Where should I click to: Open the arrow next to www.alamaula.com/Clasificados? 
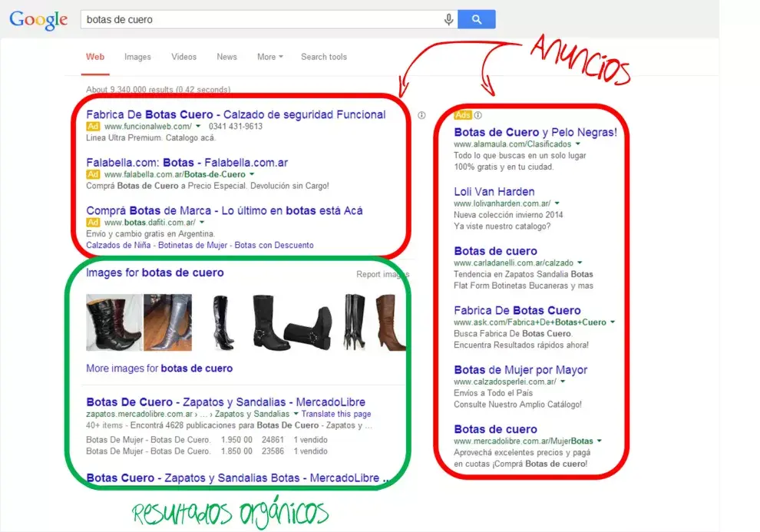(x=578, y=144)
